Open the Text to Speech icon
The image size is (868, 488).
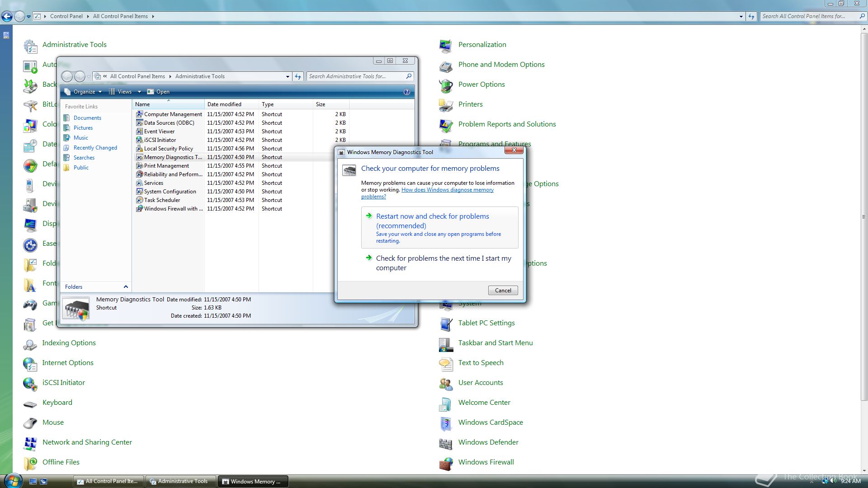coord(446,364)
